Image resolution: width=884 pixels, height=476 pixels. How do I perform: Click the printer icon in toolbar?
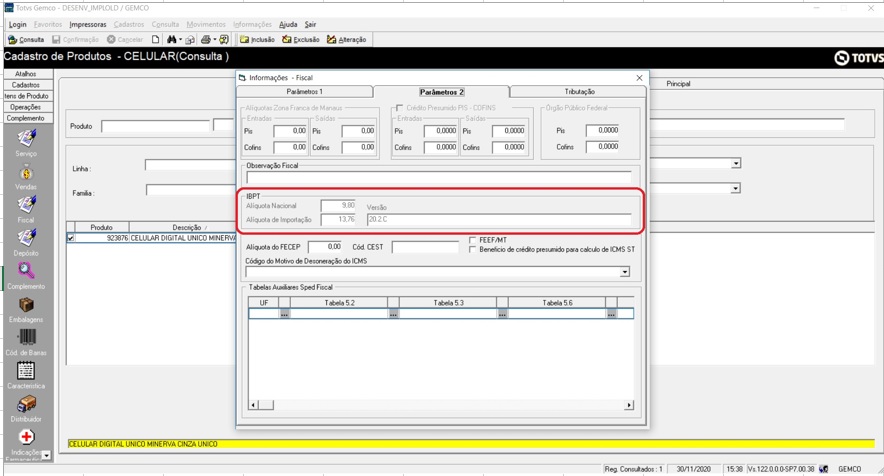tap(206, 39)
